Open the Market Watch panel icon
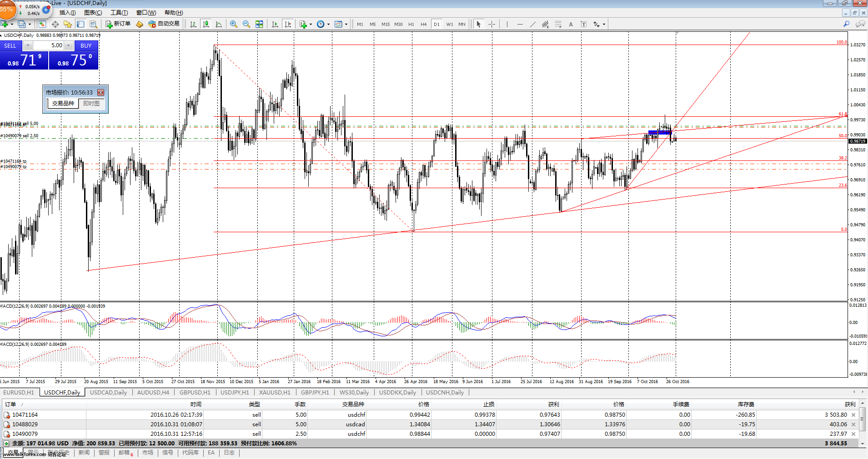 tap(42, 24)
